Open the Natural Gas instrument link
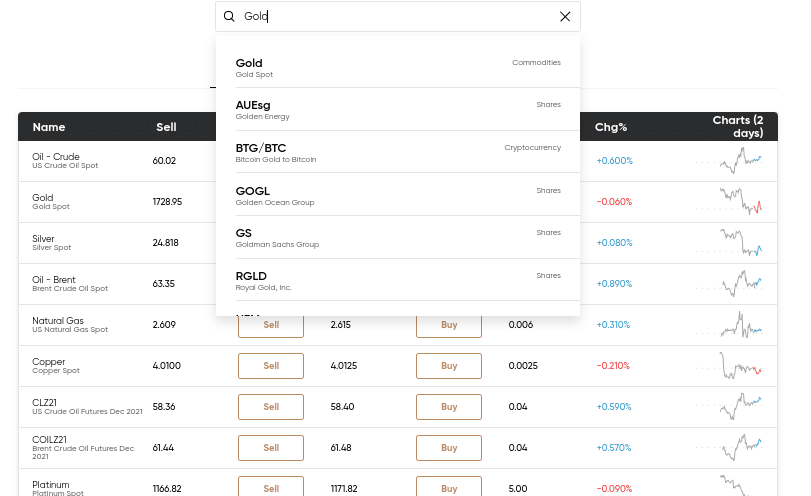 point(57,320)
